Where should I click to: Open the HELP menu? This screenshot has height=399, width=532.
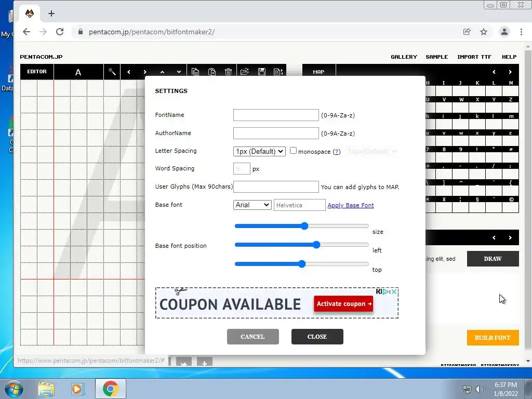pyautogui.click(x=509, y=57)
